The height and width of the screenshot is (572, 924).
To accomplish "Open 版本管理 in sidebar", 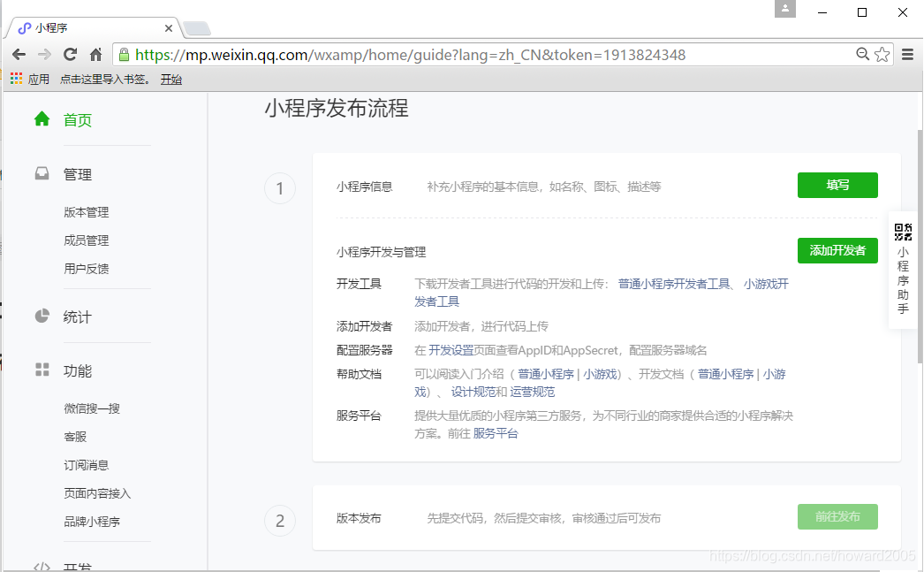I will [86, 212].
